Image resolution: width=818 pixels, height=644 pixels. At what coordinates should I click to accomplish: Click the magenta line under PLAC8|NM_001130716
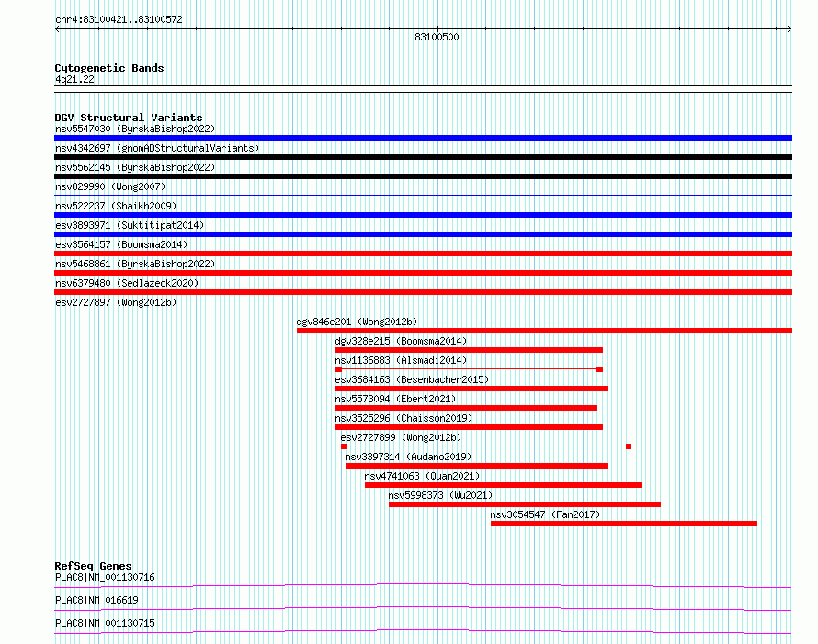click(x=423, y=585)
